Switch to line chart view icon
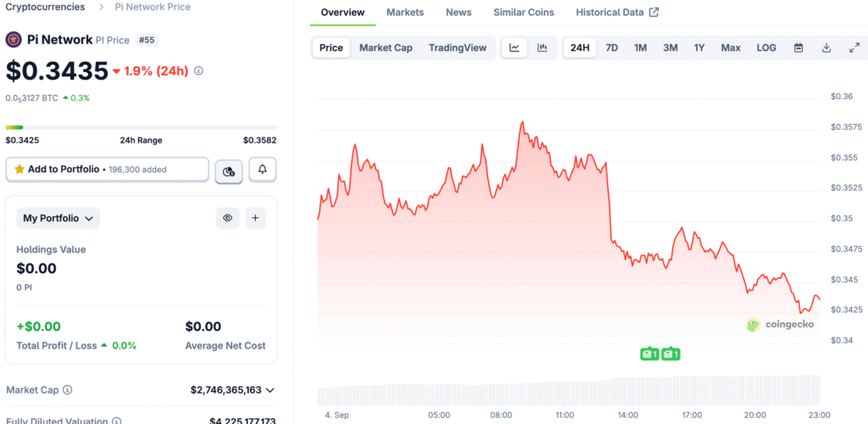The height and width of the screenshot is (424, 868). 515,47
